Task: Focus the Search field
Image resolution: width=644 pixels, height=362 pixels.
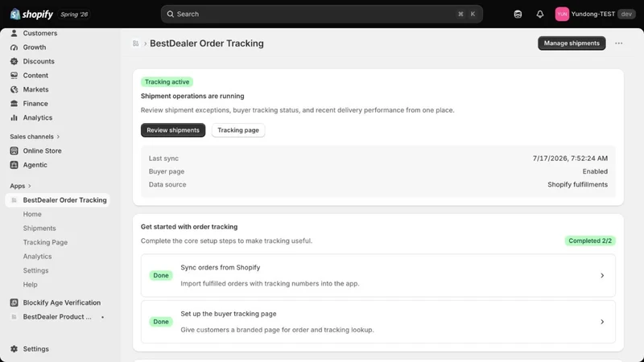Action: pyautogui.click(x=321, y=14)
